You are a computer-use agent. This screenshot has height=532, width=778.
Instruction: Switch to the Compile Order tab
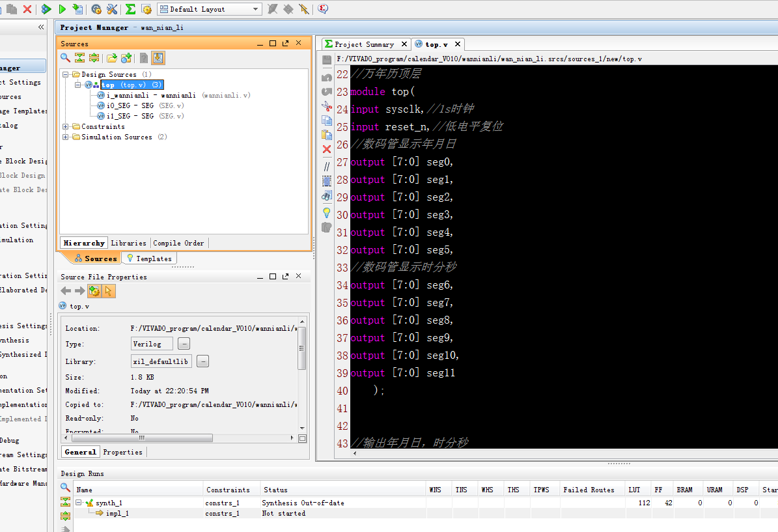click(x=178, y=243)
